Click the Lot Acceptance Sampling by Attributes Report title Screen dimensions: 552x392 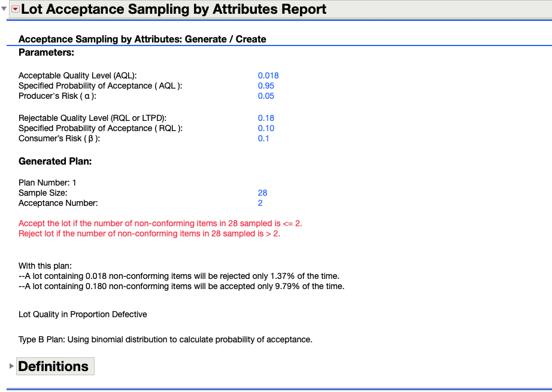pyautogui.click(x=174, y=9)
